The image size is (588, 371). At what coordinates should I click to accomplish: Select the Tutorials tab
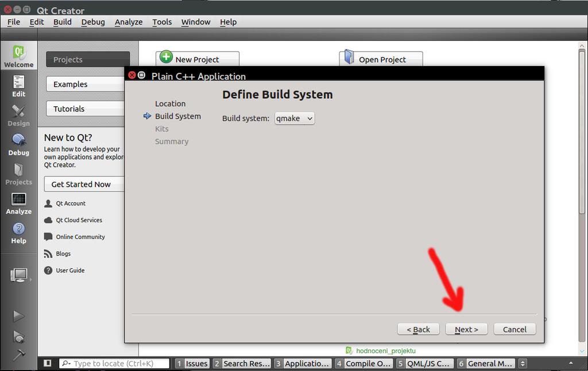(x=86, y=109)
